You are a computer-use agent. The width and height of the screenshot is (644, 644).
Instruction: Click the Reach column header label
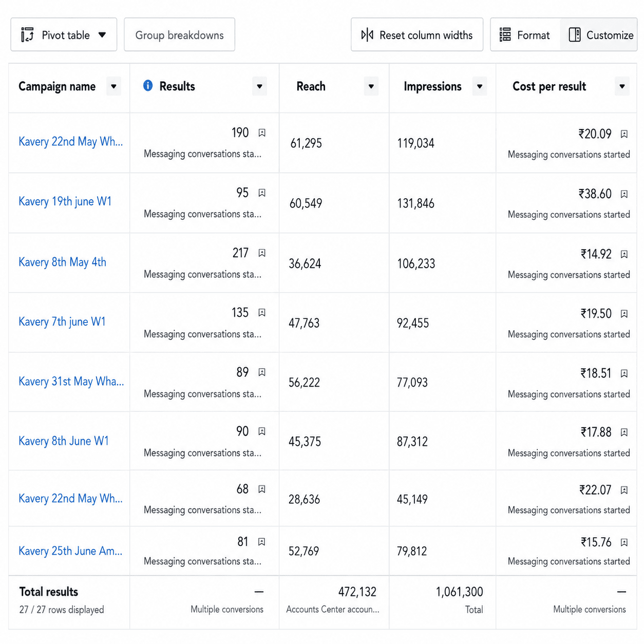coord(311,86)
